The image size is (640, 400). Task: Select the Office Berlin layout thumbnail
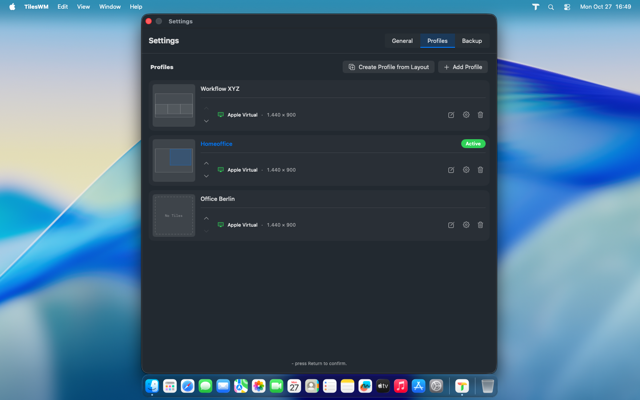pos(174,215)
